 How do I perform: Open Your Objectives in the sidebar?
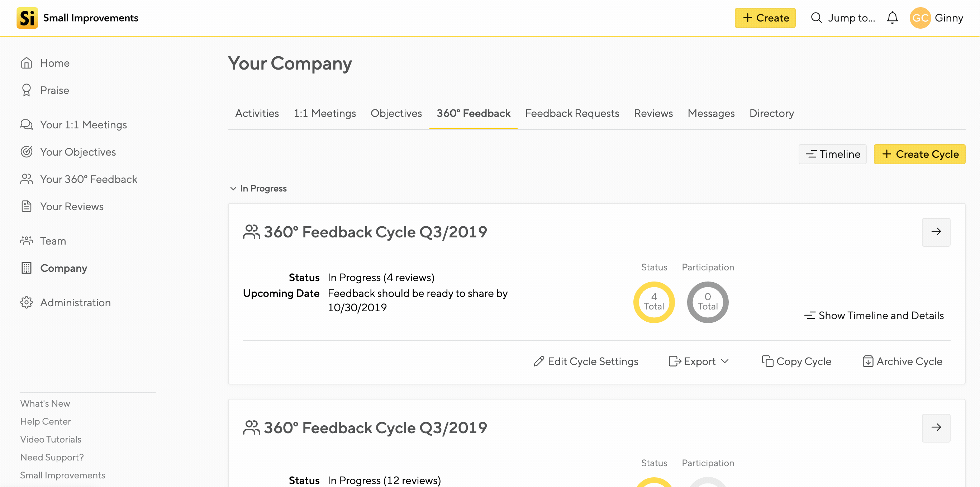coord(68,152)
